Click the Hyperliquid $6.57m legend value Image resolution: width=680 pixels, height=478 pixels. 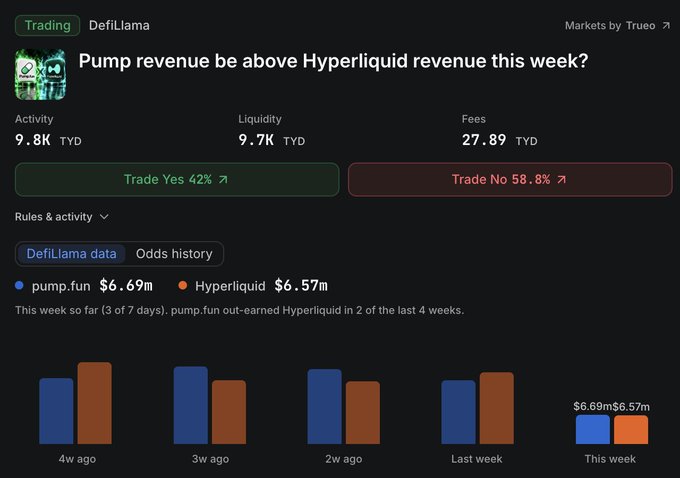301,285
